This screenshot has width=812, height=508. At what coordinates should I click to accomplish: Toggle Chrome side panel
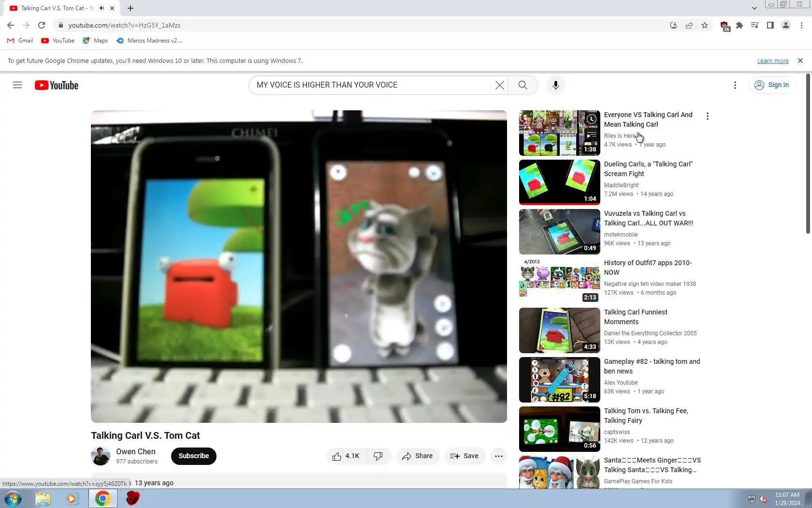tap(770, 25)
